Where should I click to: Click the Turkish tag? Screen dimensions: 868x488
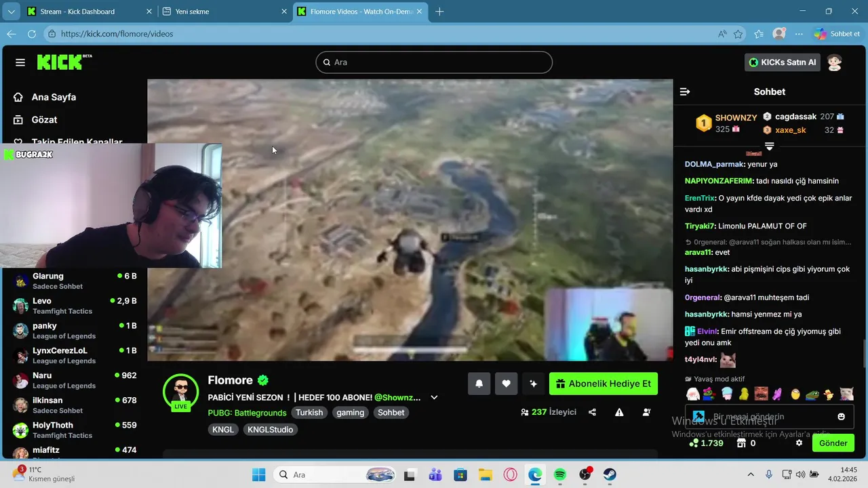tap(309, 413)
